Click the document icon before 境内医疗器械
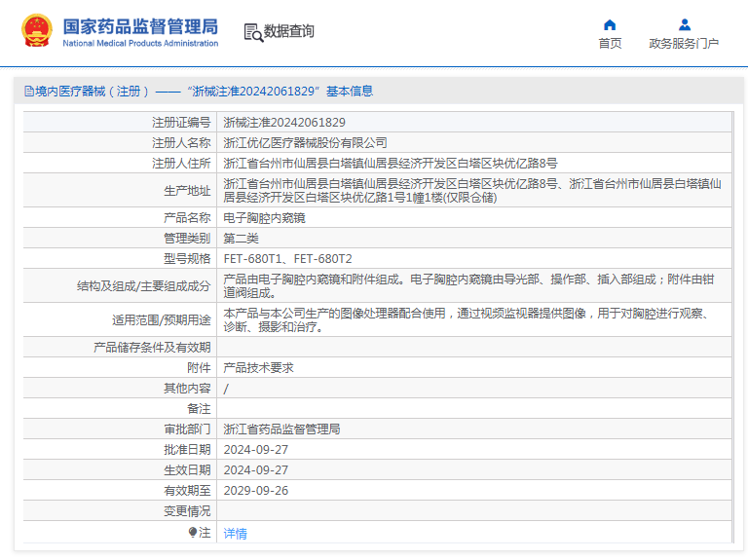 coord(29,92)
